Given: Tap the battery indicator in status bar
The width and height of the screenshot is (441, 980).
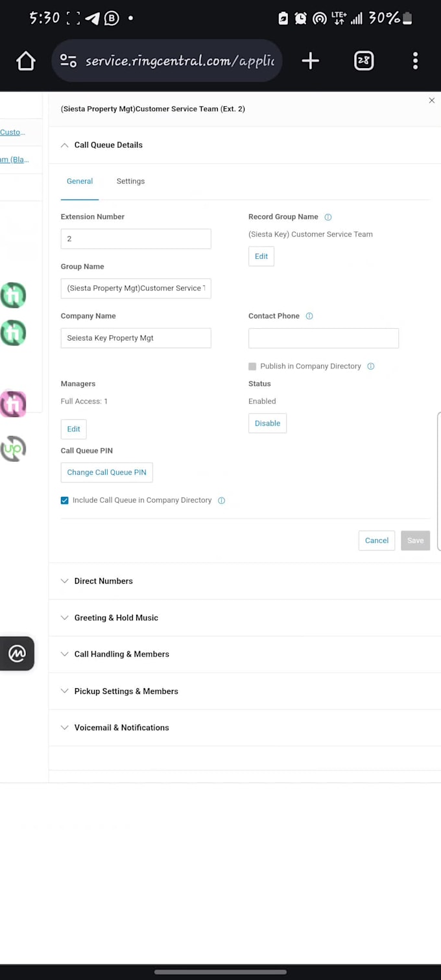Looking at the screenshot, I should [407, 18].
